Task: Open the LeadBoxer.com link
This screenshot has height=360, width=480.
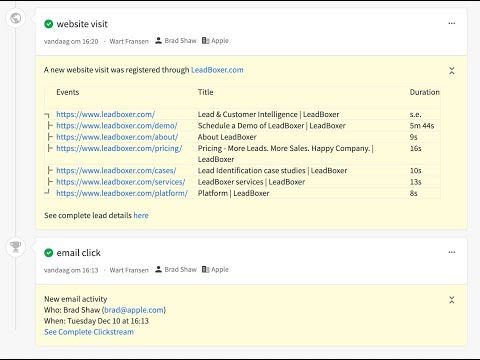Action: click(217, 70)
